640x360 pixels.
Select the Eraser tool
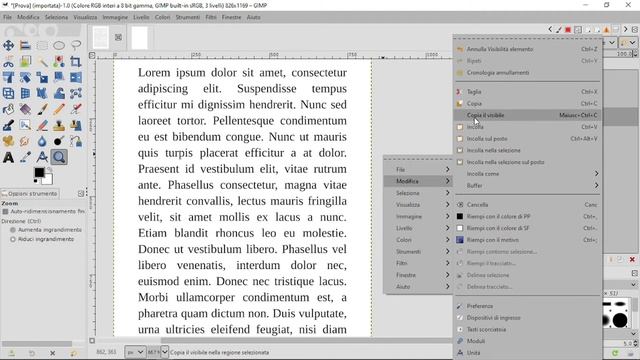(42, 125)
